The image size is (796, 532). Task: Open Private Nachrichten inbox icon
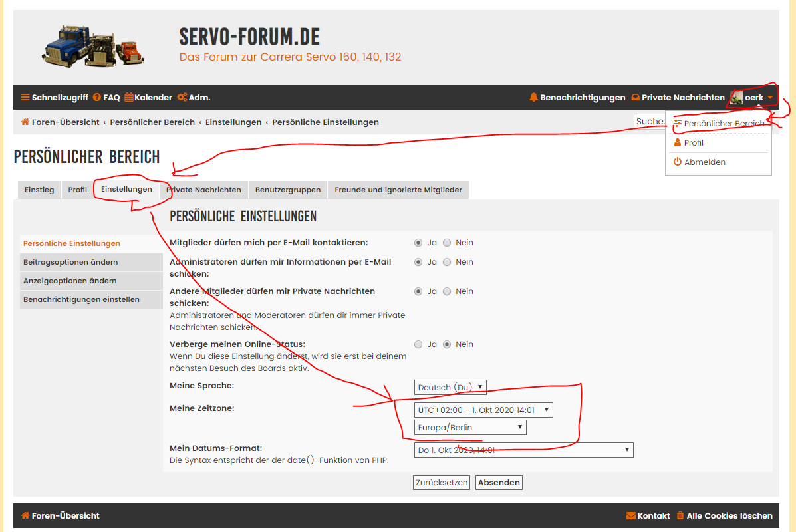pos(635,98)
